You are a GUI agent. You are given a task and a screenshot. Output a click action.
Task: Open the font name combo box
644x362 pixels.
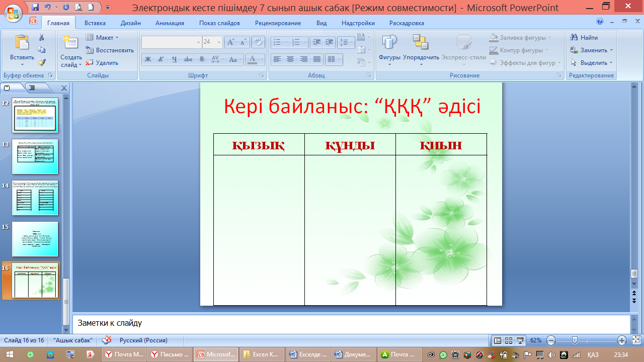(x=171, y=42)
